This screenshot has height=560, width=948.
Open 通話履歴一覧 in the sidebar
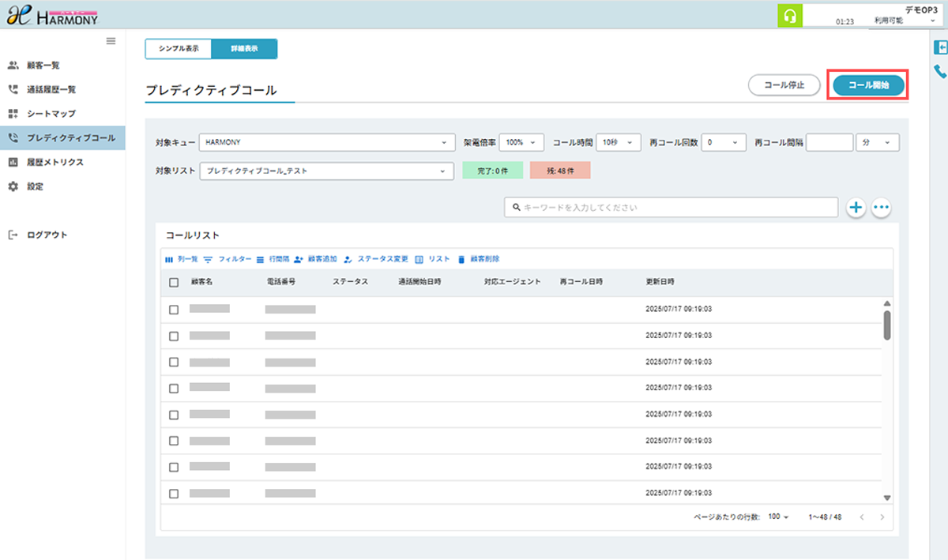point(51,90)
